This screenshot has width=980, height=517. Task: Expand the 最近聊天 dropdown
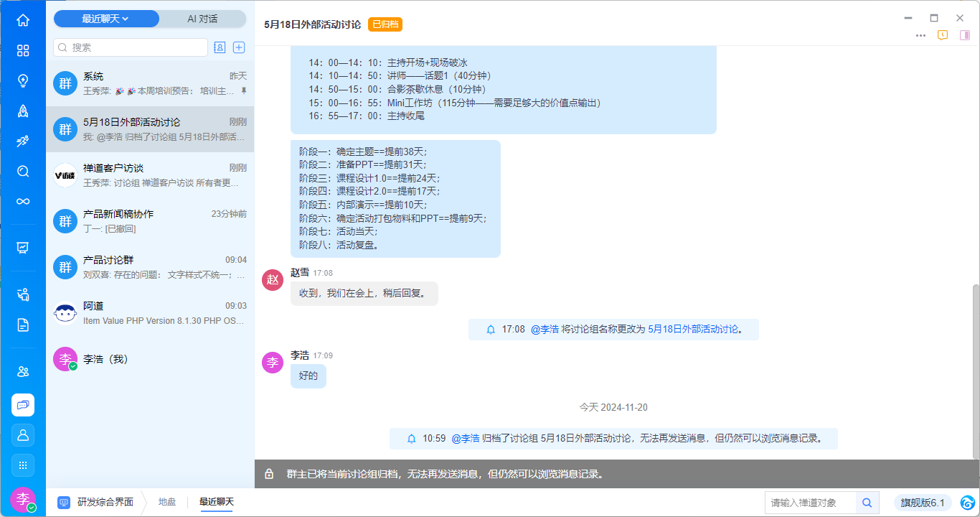(x=105, y=19)
